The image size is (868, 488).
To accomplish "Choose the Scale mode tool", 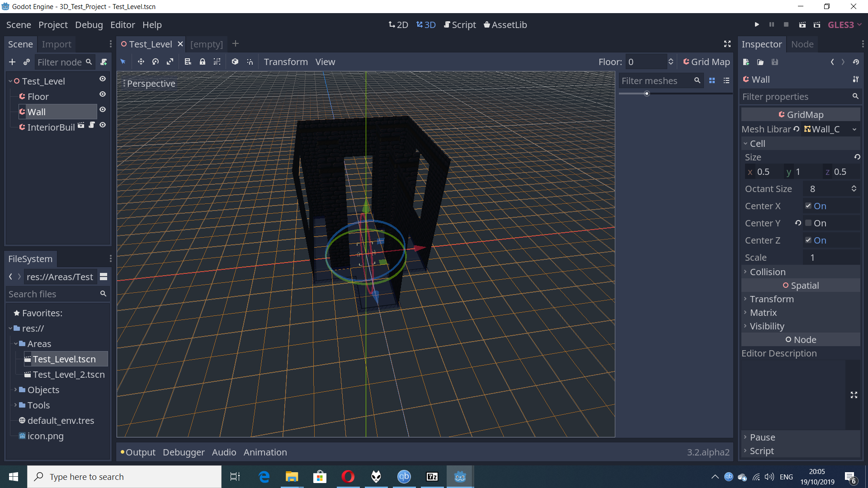I will click(x=170, y=61).
